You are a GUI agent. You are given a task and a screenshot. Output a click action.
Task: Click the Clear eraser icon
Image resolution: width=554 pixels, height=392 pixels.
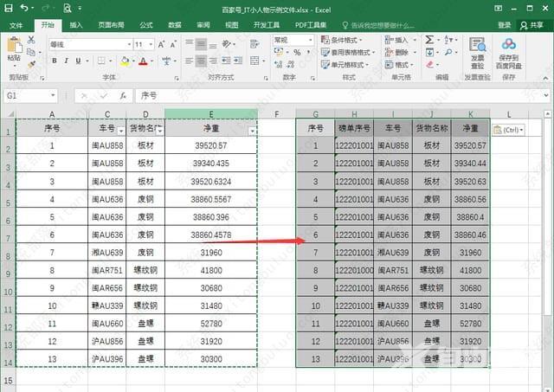[429, 64]
